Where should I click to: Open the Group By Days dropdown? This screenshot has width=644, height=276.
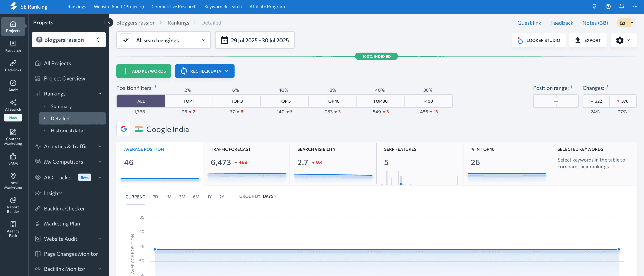pyautogui.click(x=270, y=196)
